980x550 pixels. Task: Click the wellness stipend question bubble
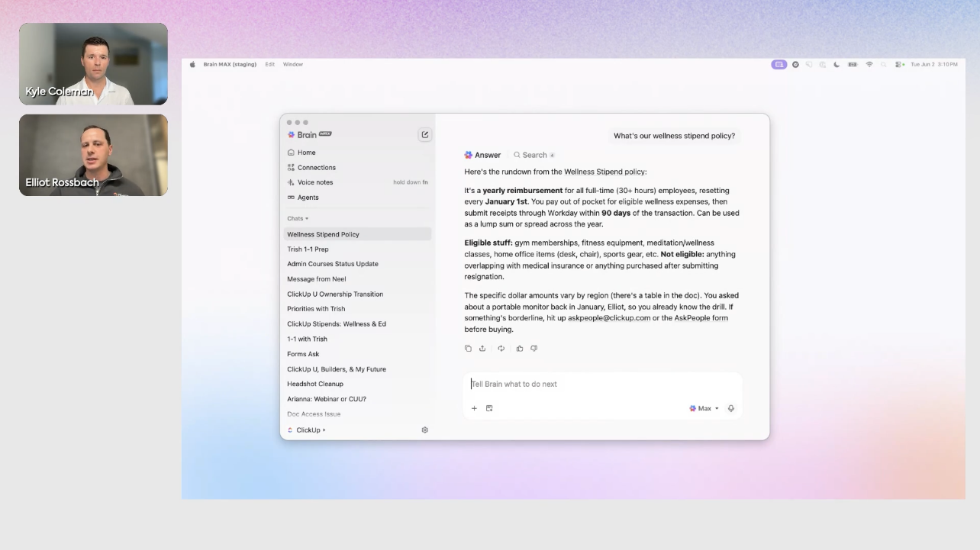coord(675,136)
